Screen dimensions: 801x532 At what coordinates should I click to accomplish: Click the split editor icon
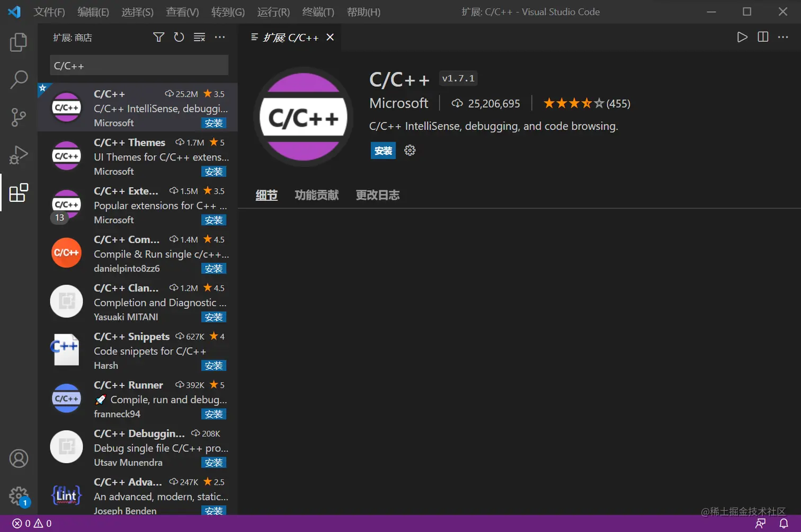click(x=762, y=37)
